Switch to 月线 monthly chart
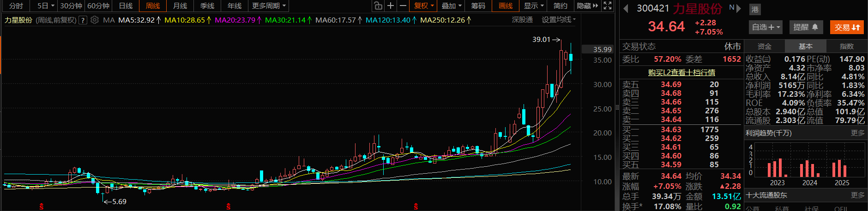The height and width of the screenshot is (211, 868). pos(180,6)
